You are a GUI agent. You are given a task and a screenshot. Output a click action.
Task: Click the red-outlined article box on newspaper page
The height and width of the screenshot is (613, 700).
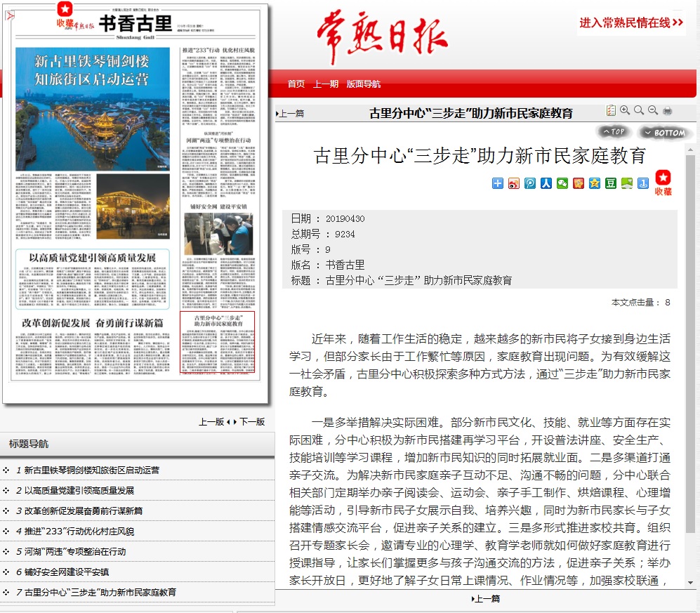click(x=218, y=342)
